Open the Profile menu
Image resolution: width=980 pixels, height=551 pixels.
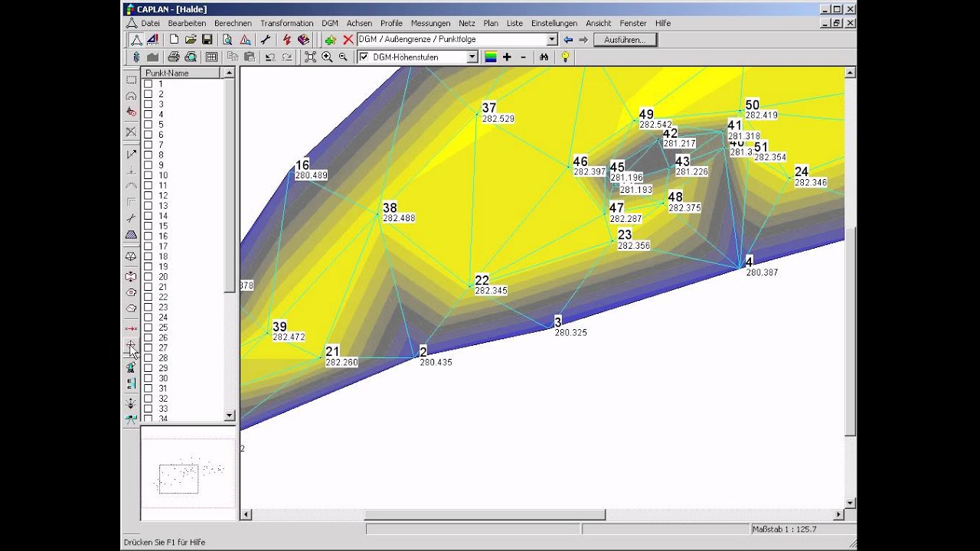(391, 23)
